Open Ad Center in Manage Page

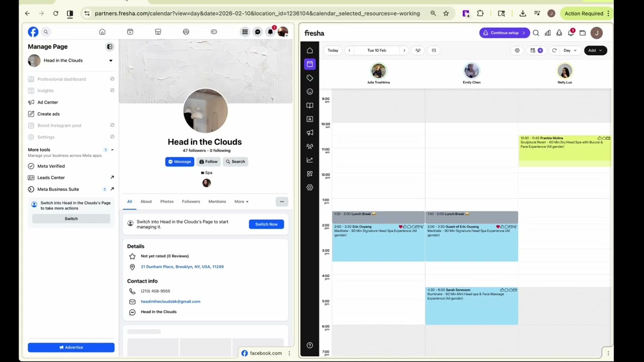pyautogui.click(x=71, y=102)
